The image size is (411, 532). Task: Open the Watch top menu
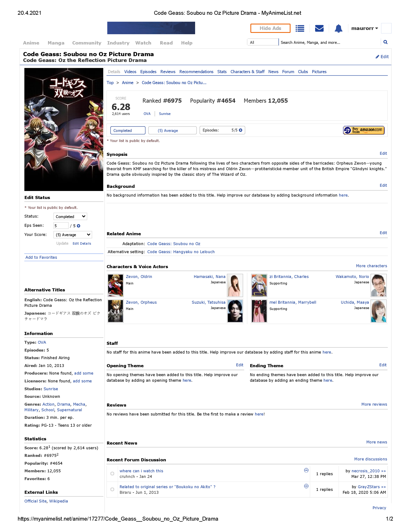143,43
